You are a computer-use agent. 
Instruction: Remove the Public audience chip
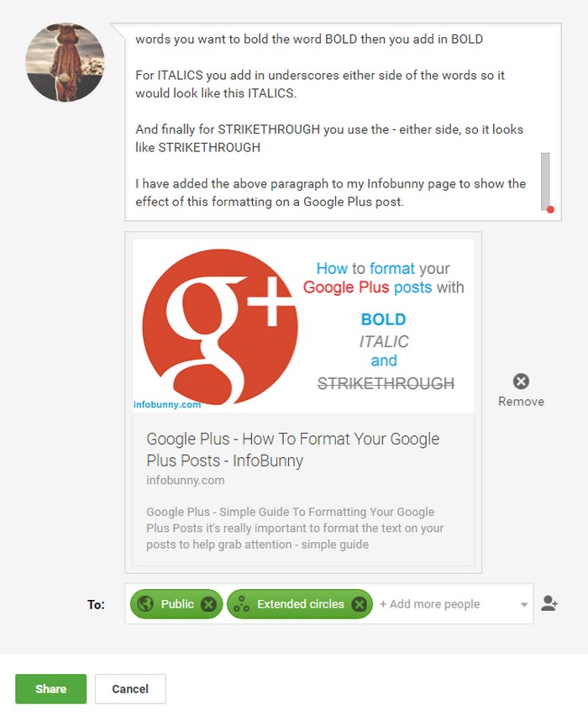click(x=208, y=603)
